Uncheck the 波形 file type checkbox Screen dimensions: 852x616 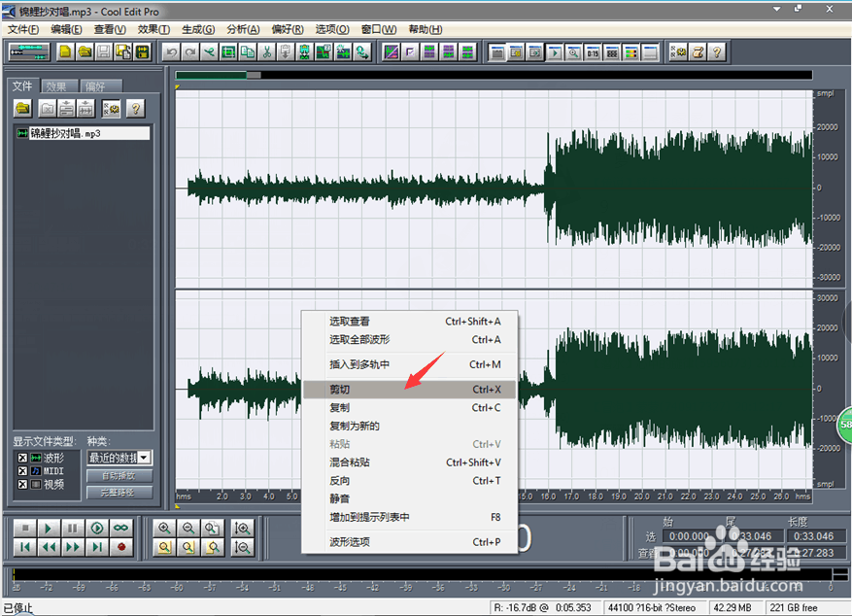point(22,458)
